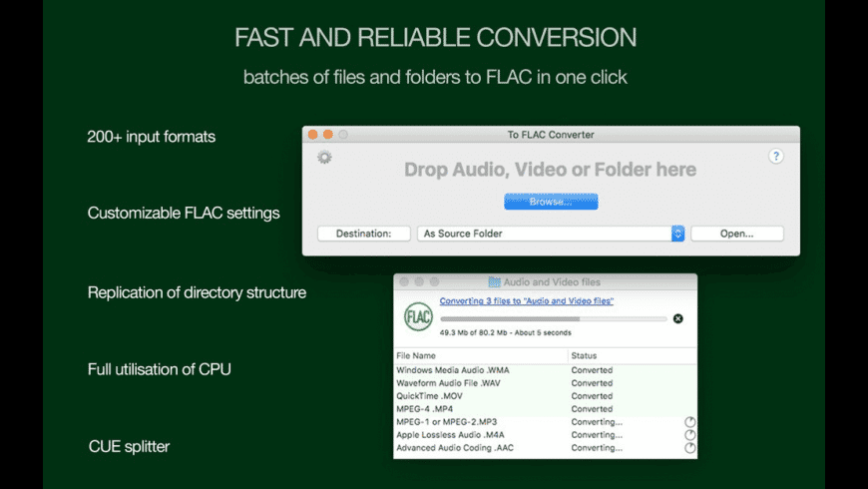Click the To FLAC Converter window title
The image size is (868, 489).
551,135
